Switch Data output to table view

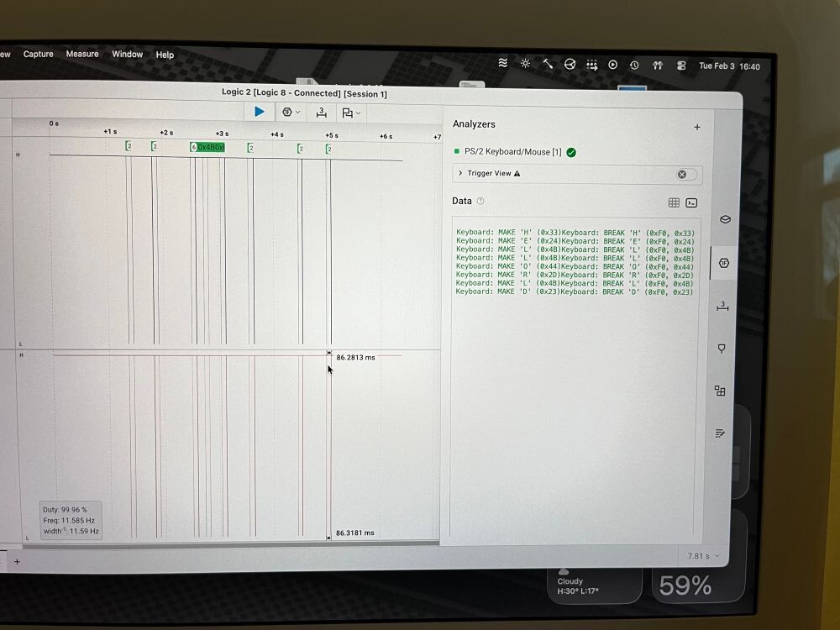(674, 202)
